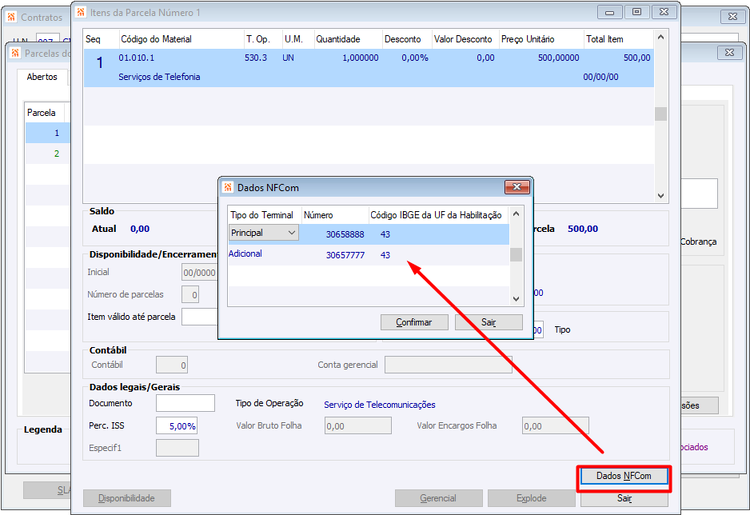Click number 30657777 in NFCom grid
Viewport: 750px width, 515px height.
[x=345, y=255]
